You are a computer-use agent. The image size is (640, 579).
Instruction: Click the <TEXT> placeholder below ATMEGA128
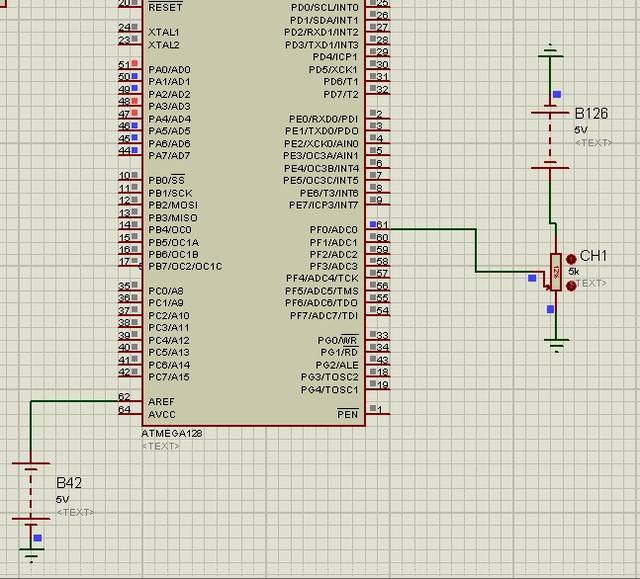coord(160,446)
